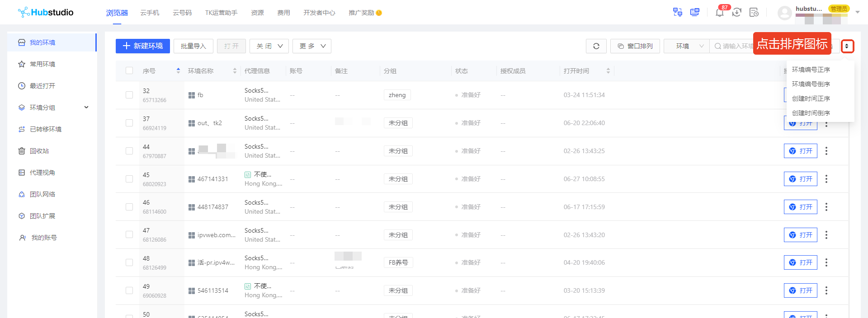Click the 窗口排列 button
This screenshot has height=318, width=868.
(x=635, y=46)
